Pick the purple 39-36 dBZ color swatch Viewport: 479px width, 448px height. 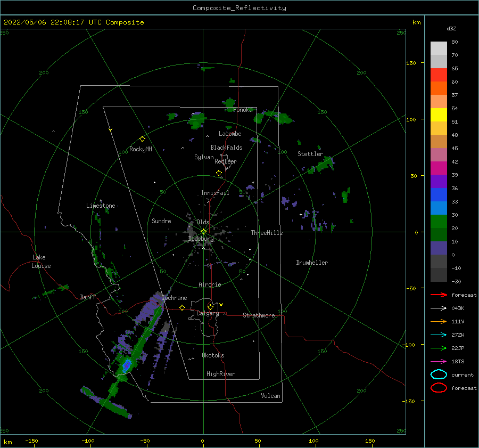(x=439, y=182)
